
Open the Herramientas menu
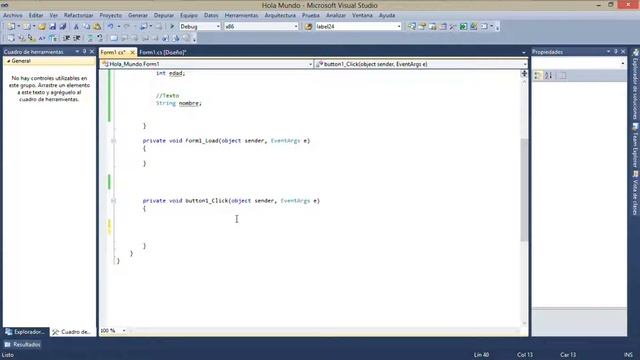[x=241, y=15]
